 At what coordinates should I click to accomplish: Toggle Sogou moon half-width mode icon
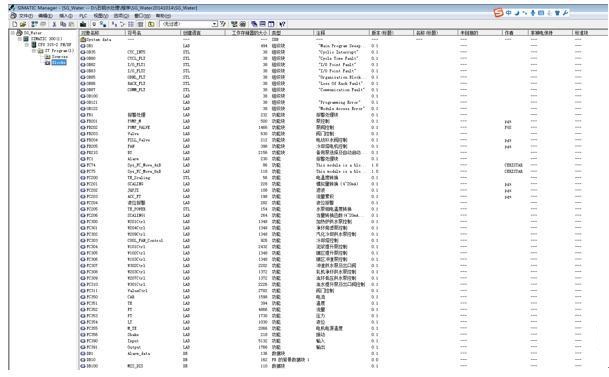coord(517,13)
